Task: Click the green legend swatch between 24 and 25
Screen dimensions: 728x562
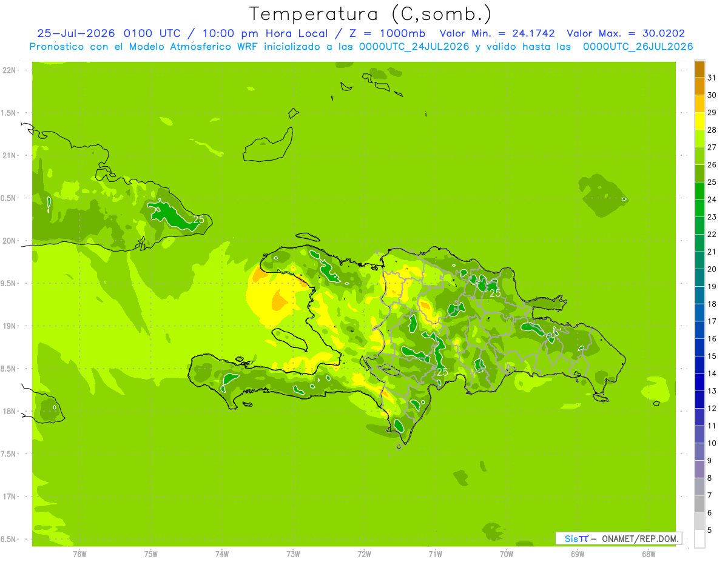Action: point(699,190)
